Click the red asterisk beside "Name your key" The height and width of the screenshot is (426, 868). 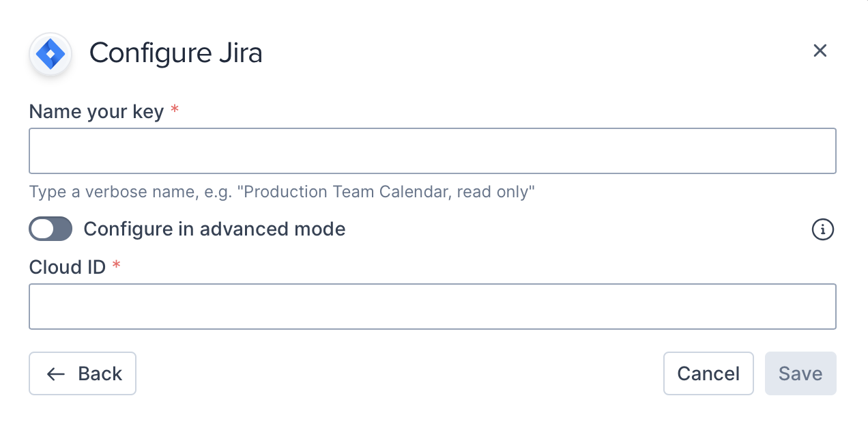click(175, 110)
